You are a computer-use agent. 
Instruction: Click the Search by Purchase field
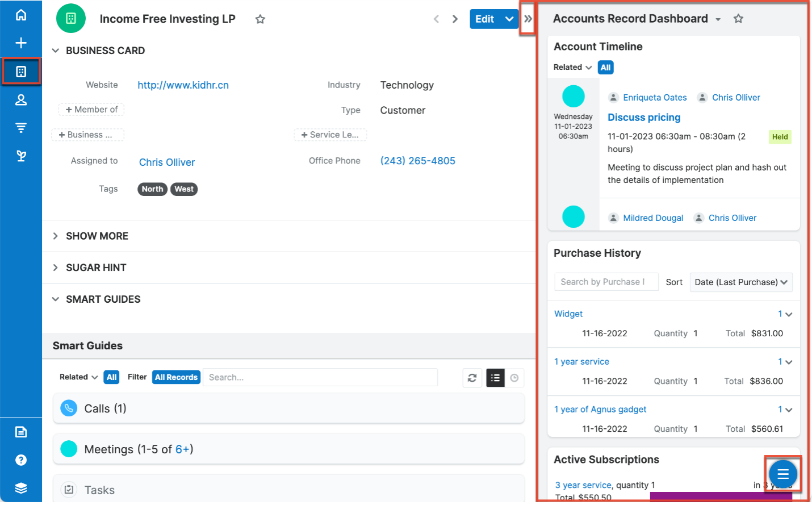(x=606, y=282)
